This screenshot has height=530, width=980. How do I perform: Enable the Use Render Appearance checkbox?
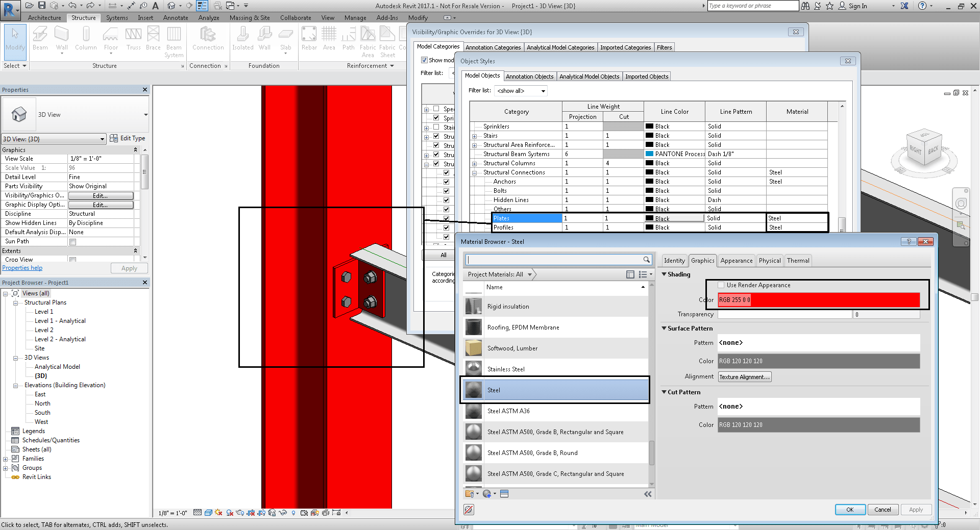721,285
